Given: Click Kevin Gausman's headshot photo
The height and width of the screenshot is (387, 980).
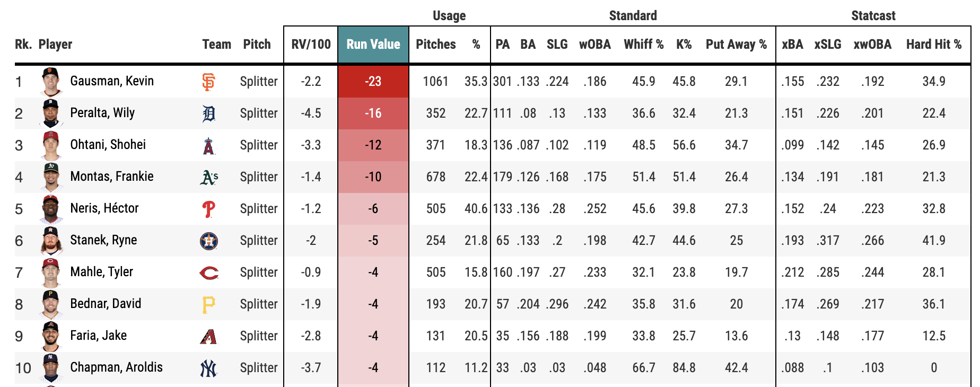Looking at the screenshot, I should 51,81.
